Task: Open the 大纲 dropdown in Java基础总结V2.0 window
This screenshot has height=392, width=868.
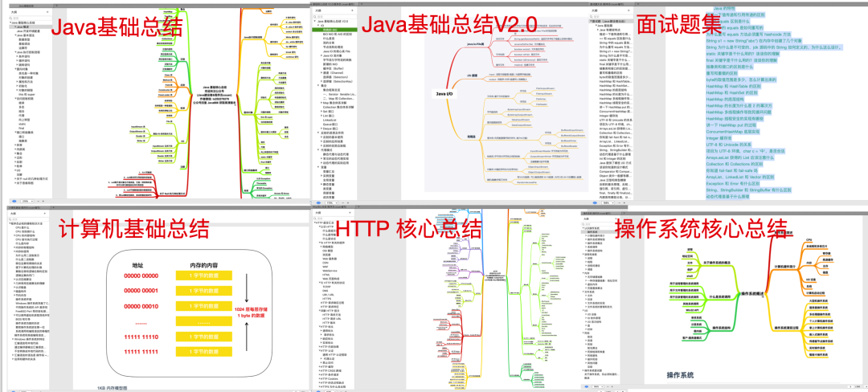Action: coord(334,10)
